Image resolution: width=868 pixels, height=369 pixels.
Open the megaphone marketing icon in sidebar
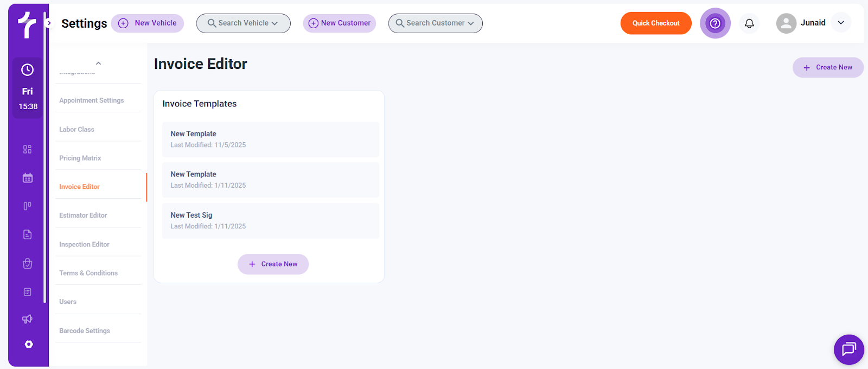(x=28, y=319)
